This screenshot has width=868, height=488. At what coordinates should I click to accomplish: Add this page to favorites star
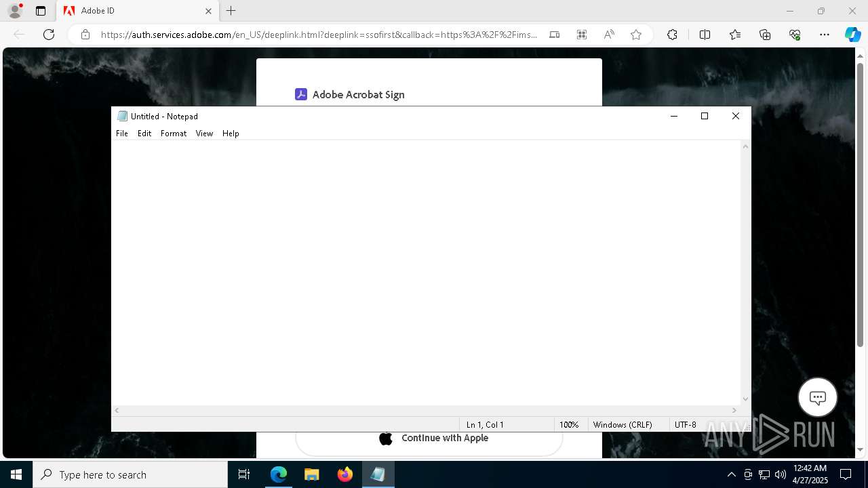[636, 35]
